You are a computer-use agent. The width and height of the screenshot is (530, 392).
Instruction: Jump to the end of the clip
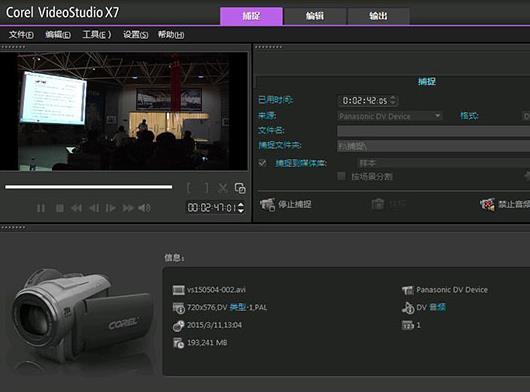[128, 208]
